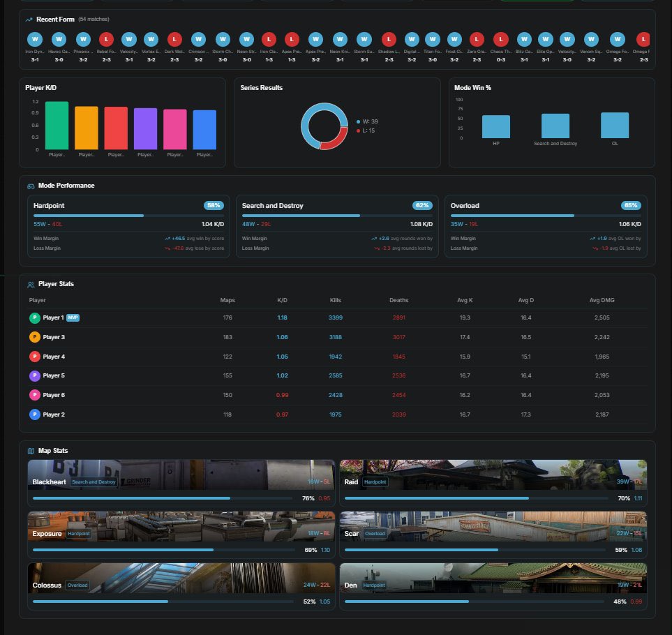Screen dimensions: 672x635
Task: Click the 65% badge on the Overload card
Action: [629, 205]
